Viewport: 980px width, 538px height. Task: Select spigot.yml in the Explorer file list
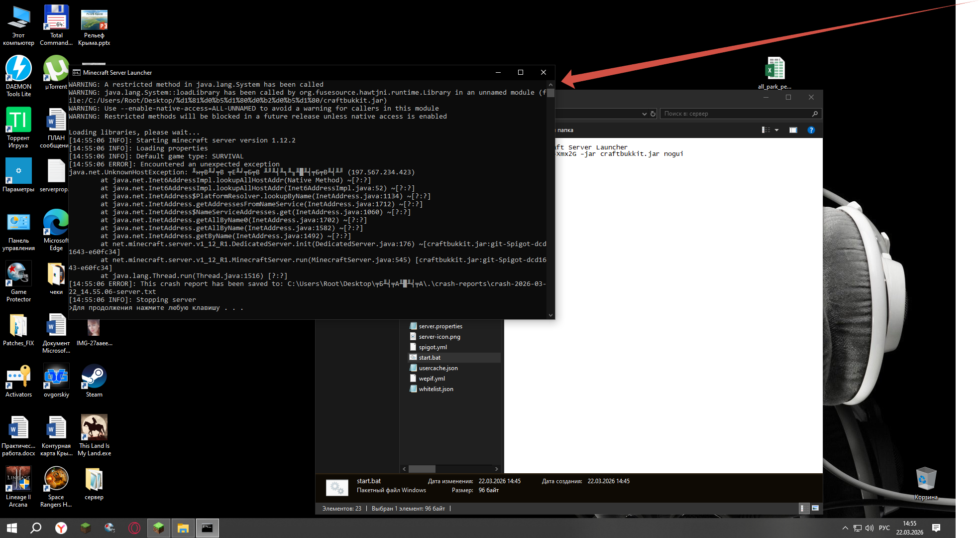pos(433,347)
